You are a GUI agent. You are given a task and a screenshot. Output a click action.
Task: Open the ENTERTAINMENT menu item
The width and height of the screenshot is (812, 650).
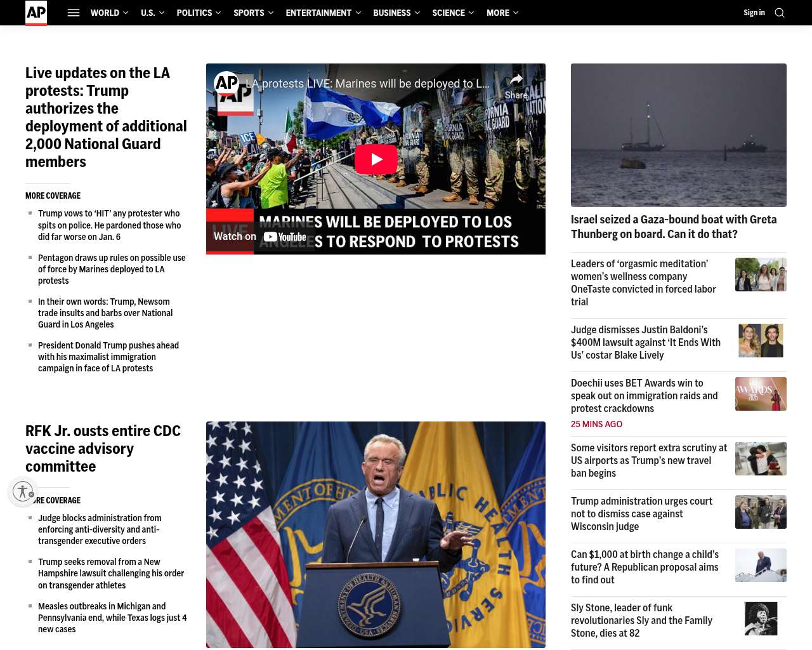coord(318,13)
